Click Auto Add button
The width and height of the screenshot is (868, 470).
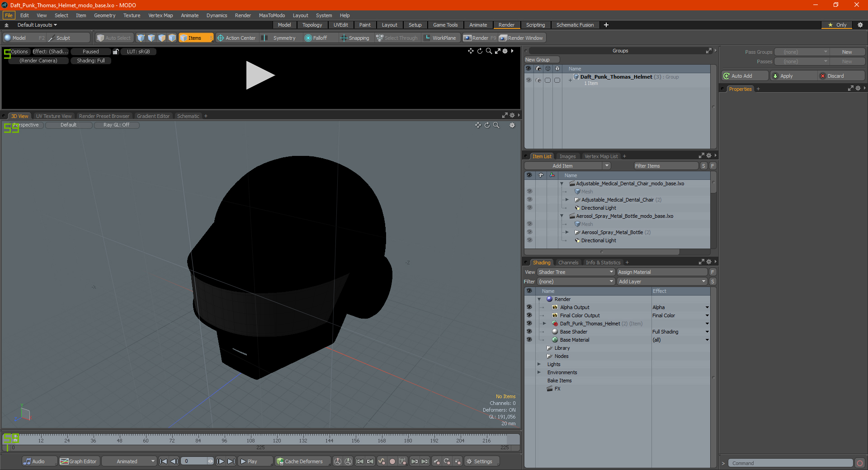pos(745,76)
